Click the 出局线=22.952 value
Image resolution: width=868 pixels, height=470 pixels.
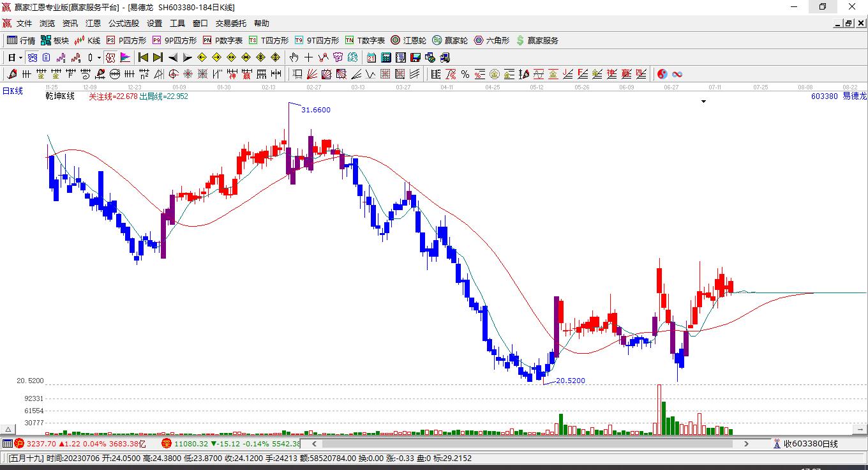click(x=163, y=96)
